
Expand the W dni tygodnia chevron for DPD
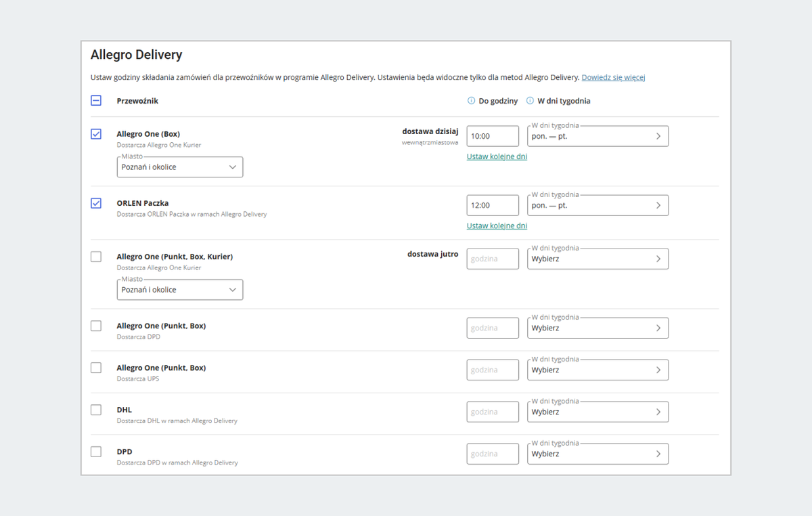(658, 454)
